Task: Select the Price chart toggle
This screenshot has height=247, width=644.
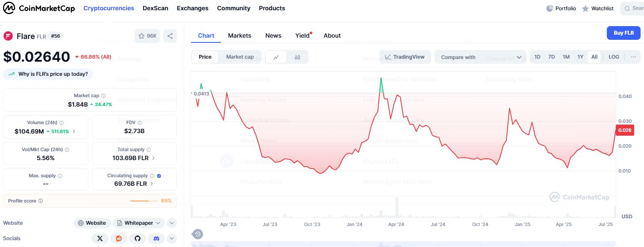Action: [205, 57]
